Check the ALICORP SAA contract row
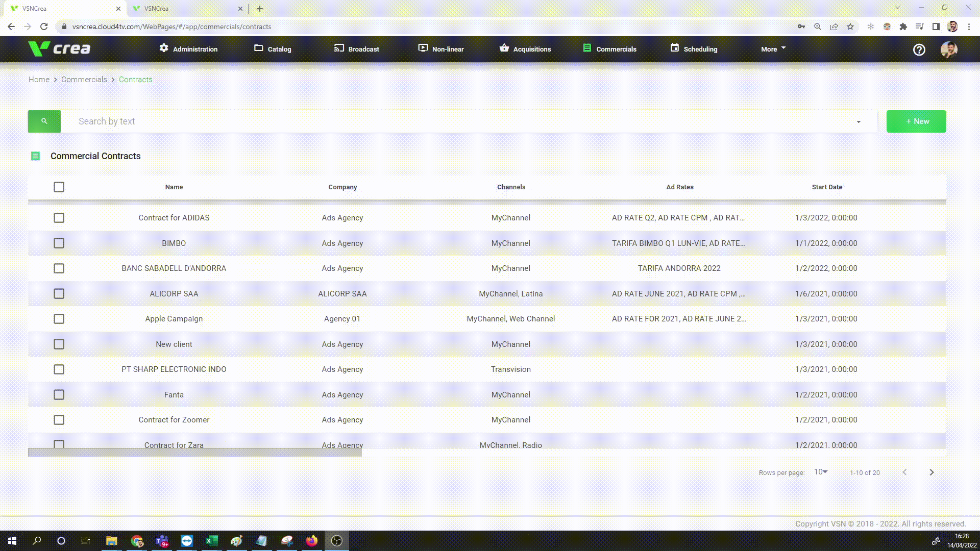Viewport: 980px width, 551px height. (59, 294)
